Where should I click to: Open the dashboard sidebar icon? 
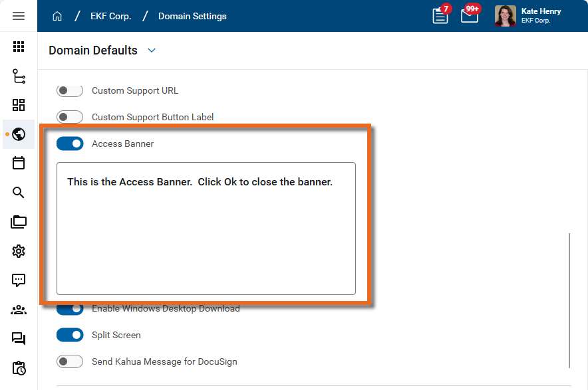click(19, 105)
